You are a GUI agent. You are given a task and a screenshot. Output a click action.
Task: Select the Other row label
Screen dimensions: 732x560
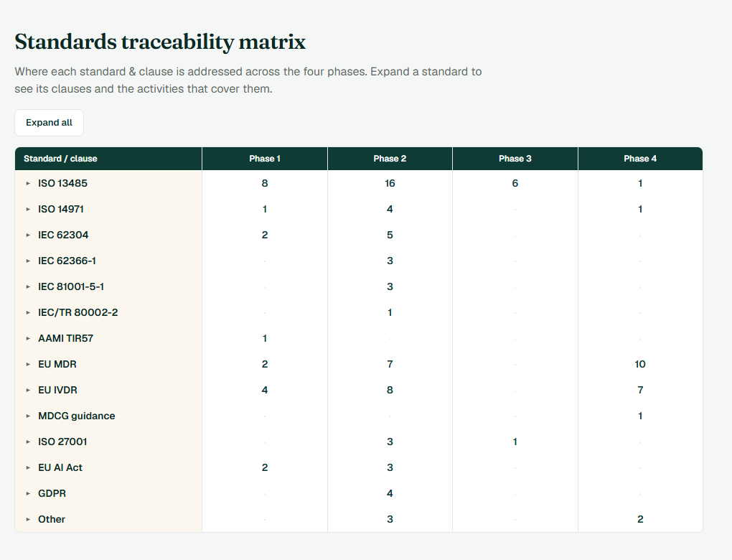[x=52, y=519]
